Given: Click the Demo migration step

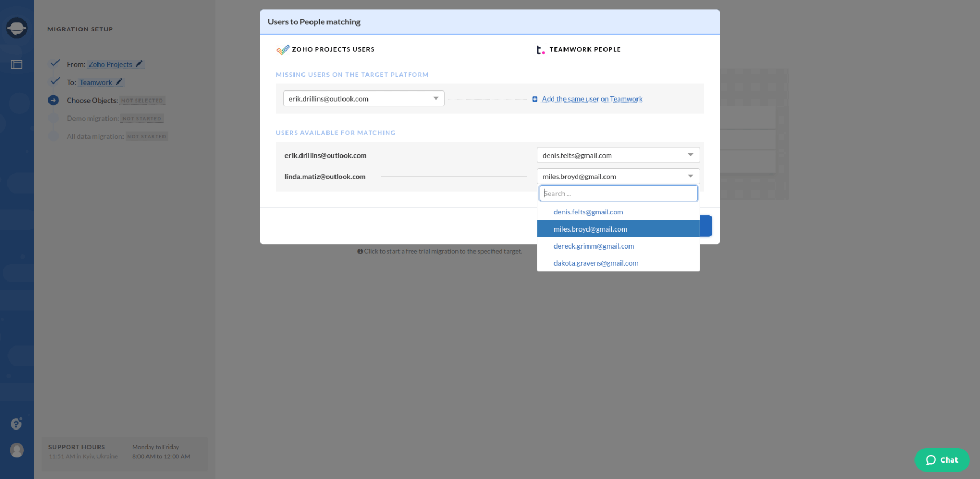Looking at the screenshot, I should 93,118.
